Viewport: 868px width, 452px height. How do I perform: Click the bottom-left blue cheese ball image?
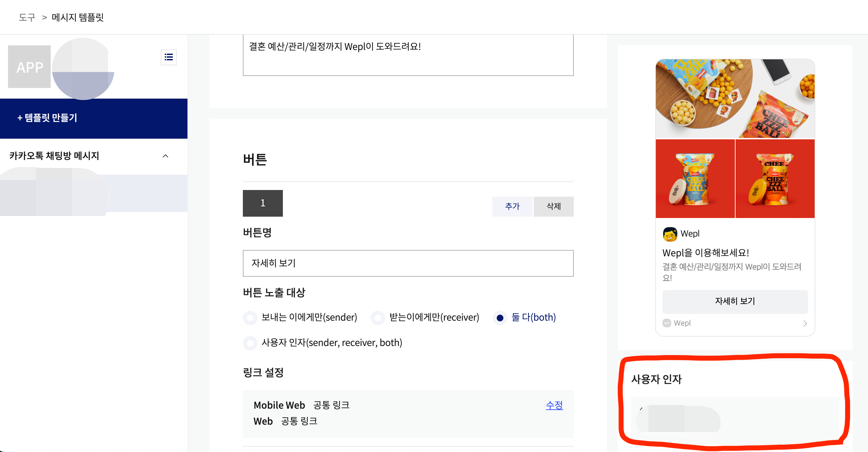click(695, 179)
